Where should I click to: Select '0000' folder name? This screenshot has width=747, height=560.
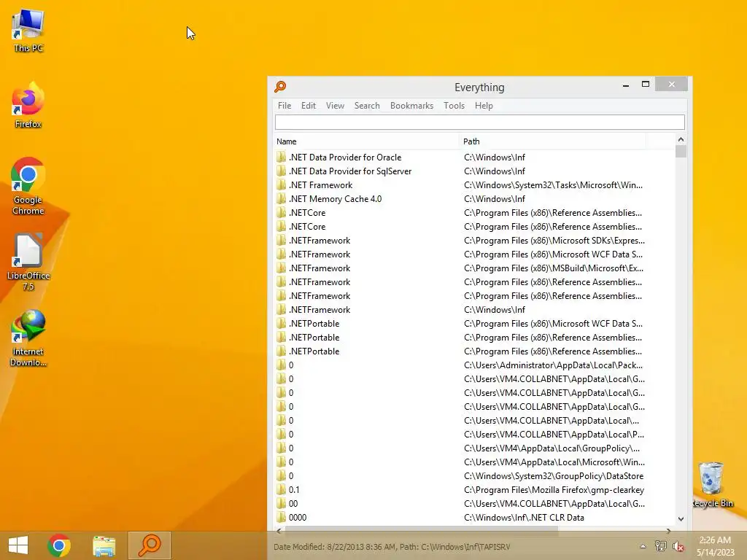coord(298,517)
